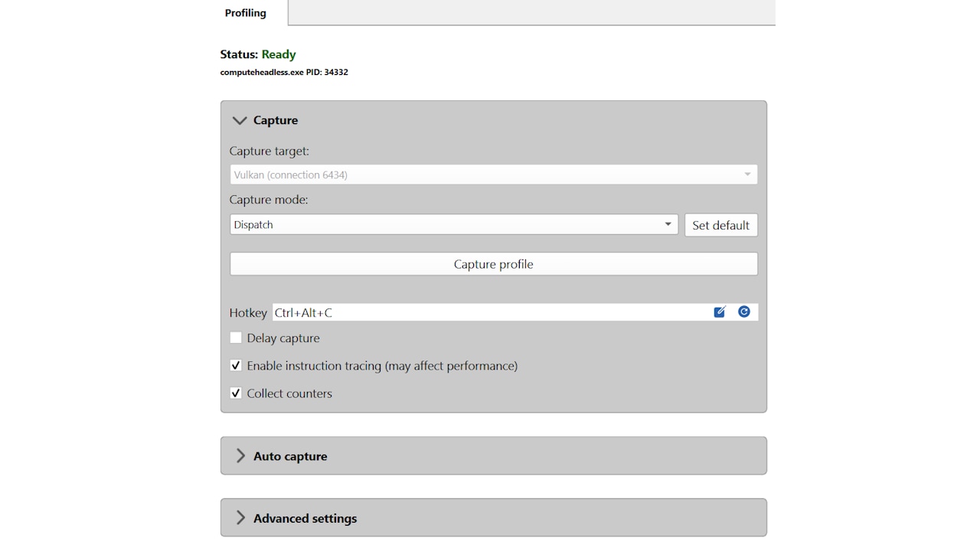Disable the Collect counters checkbox

click(x=236, y=393)
